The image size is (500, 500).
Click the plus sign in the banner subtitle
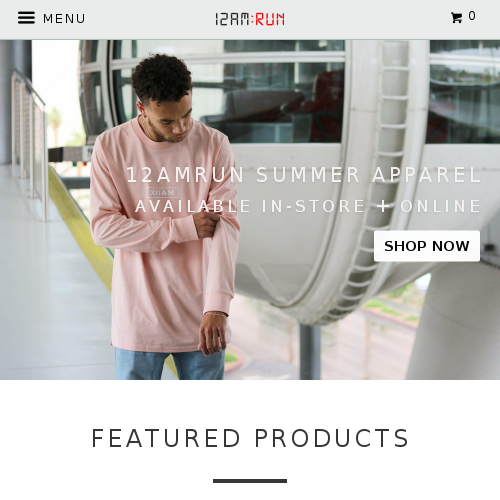click(x=383, y=206)
